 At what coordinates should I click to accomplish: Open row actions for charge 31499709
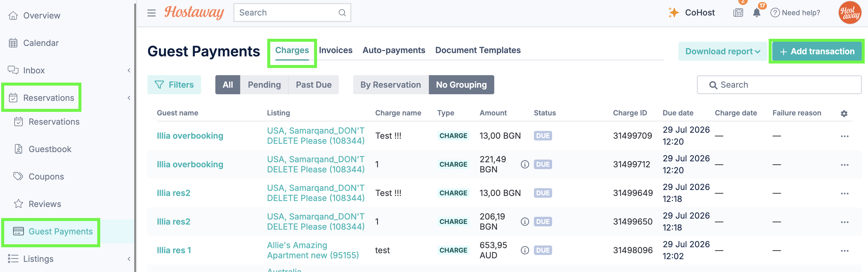pos(844,136)
